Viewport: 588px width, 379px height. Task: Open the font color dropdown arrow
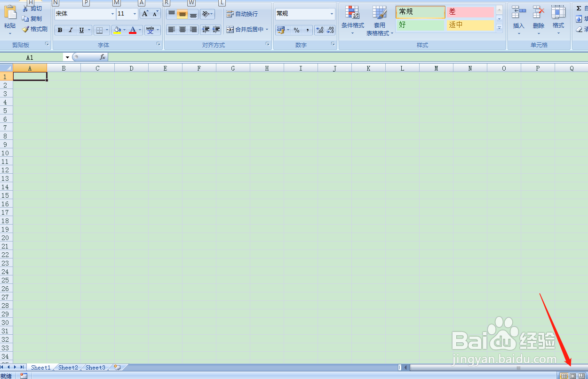tap(141, 30)
